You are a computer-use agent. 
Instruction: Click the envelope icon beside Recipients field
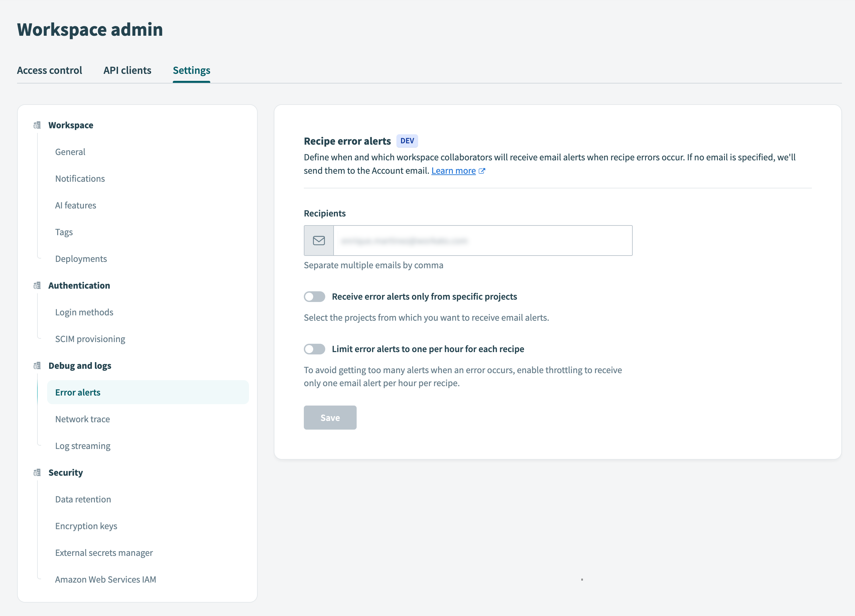tap(319, 241)
